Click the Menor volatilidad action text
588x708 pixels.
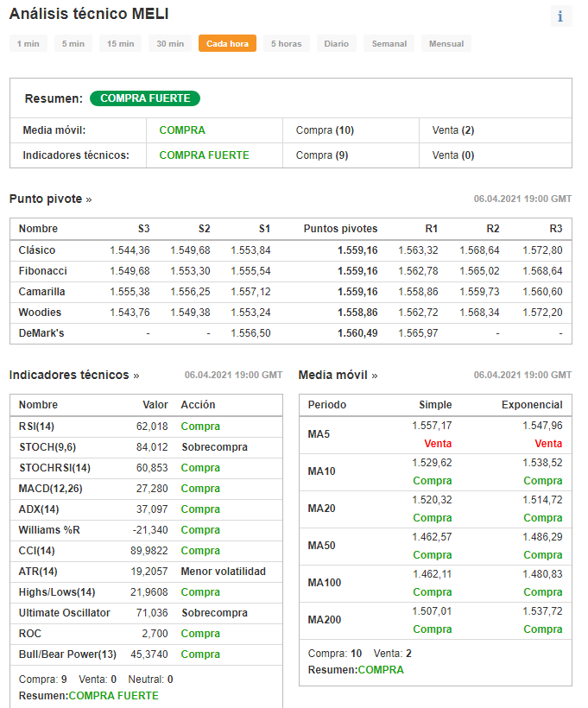pyautogui.click(x=223, y=572)
